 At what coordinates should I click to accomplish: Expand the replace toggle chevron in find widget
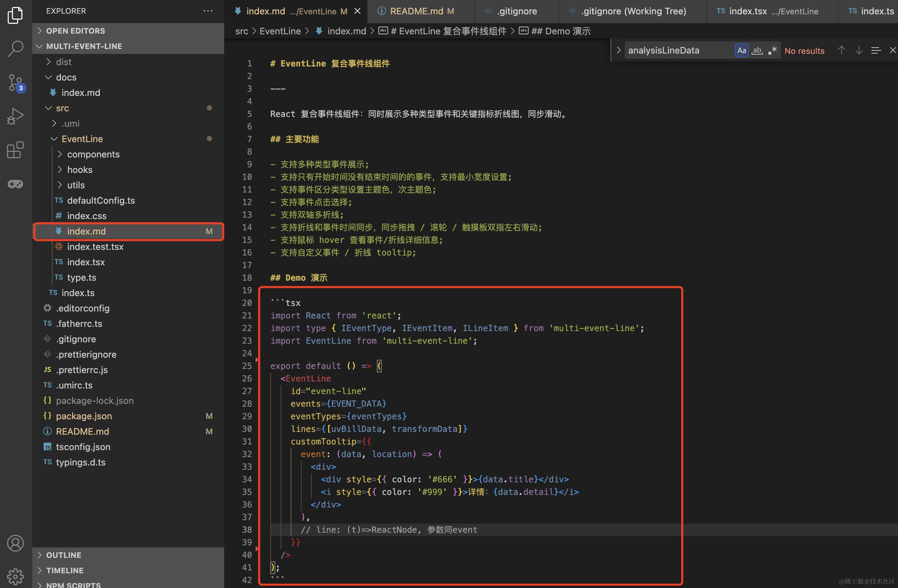click(x=618, y=50)
